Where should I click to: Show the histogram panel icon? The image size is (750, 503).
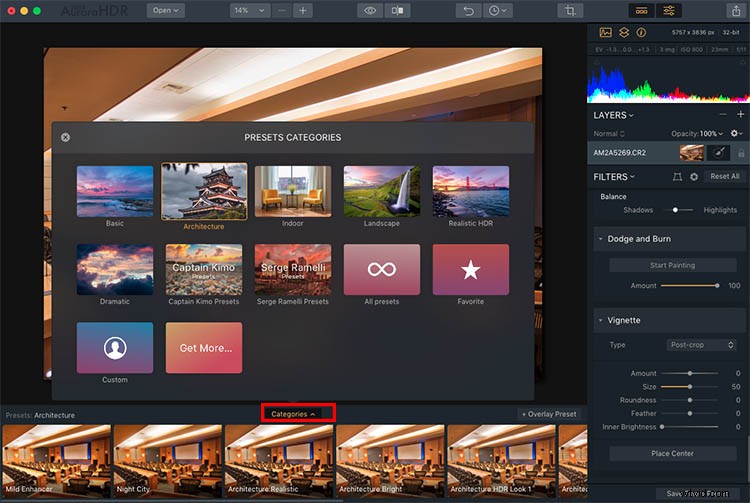pos(606,33)
